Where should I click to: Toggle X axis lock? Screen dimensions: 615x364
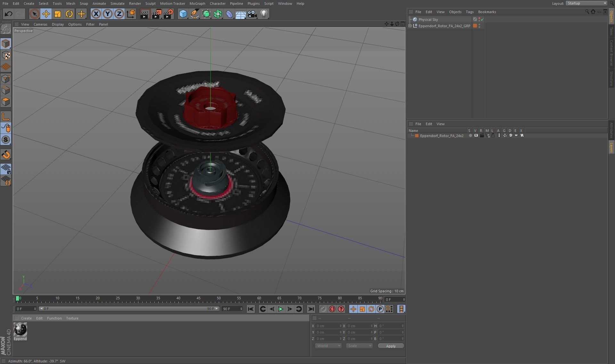tap(96, 14)
